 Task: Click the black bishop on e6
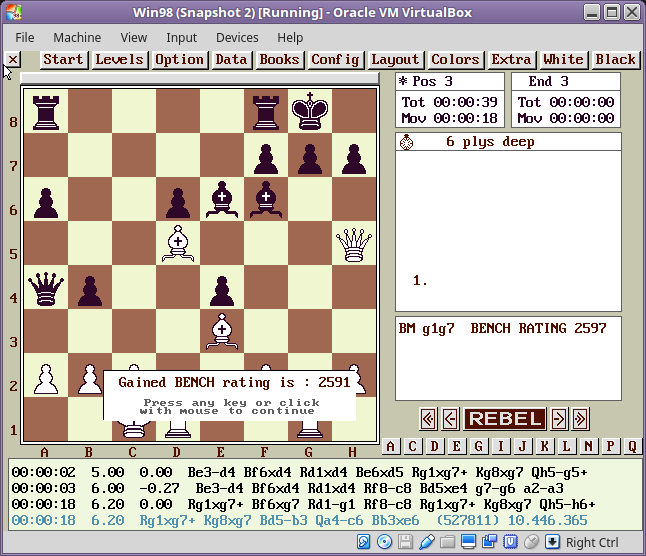click(x=222, y=199)
